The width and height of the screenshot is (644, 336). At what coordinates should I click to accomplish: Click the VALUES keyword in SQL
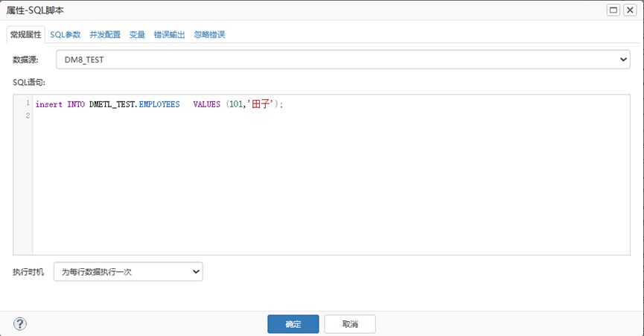[x=206, y=104]
